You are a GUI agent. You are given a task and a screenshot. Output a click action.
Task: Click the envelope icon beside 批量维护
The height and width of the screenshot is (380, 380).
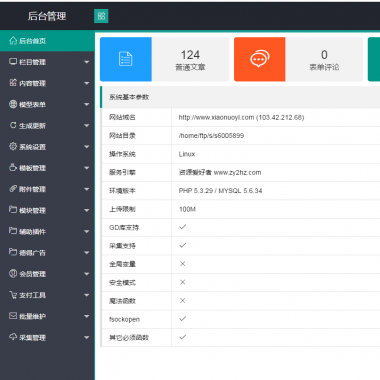(x=13, y=316)
